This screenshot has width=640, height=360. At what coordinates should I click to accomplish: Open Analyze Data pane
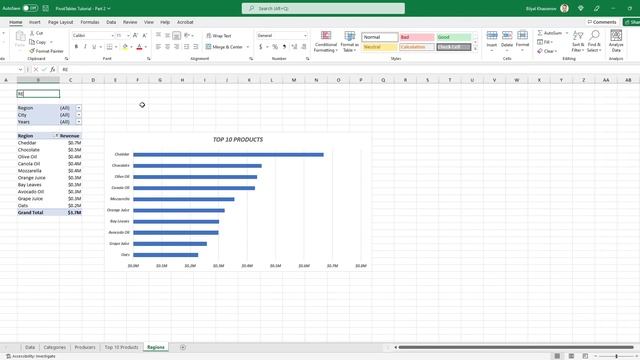616,41
